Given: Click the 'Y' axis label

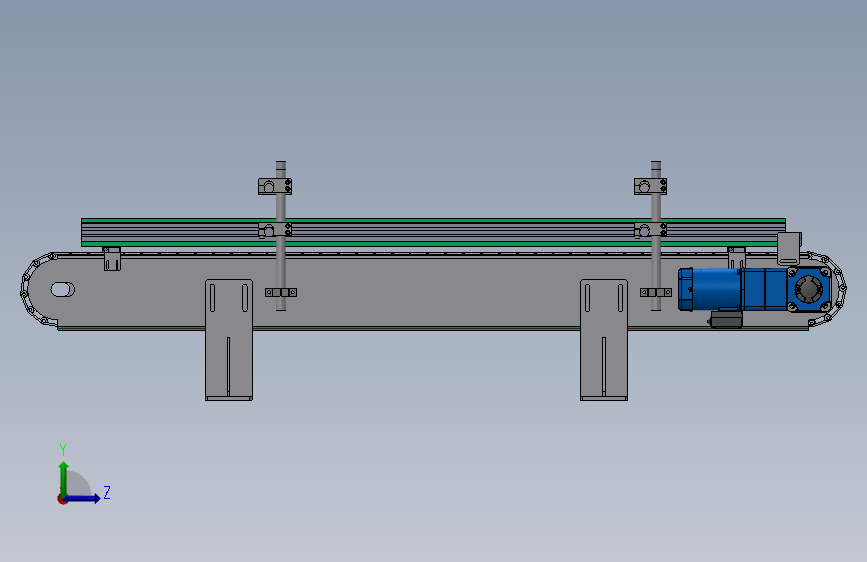Looking at the screenshot, I should [x=63, y=449].
